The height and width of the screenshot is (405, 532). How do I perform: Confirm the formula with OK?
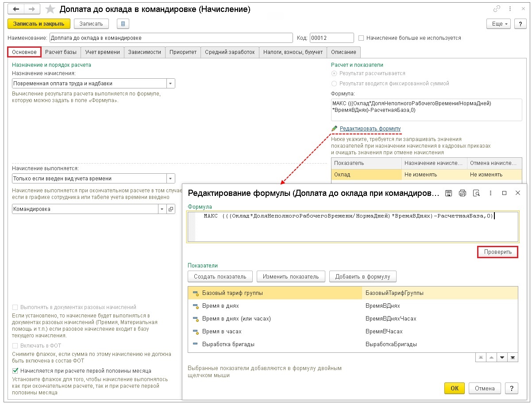(455, 388)
